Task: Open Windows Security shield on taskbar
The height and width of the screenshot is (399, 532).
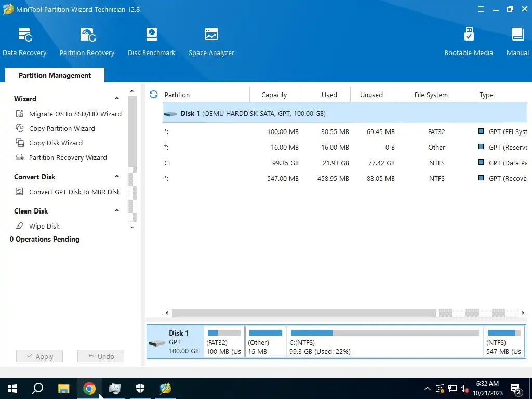Action: point(140,389)
